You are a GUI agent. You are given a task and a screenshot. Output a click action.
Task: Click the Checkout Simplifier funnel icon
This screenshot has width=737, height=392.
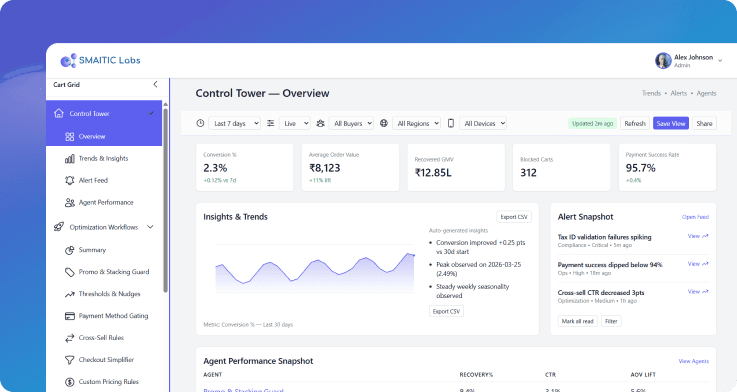click(x=70, y=360)
